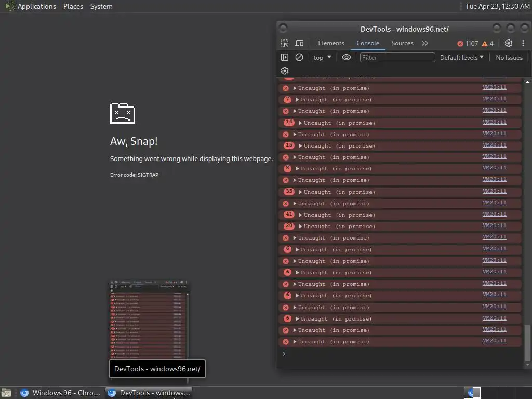Toggle the device toolbar icon
This screenshot has height=399, width=532.
click(x=299, y=43)
